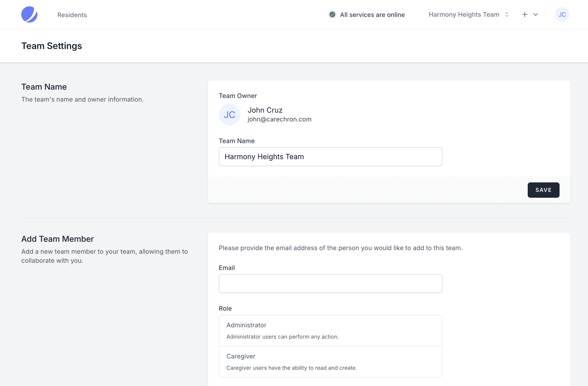
Task: Open the JC user avatar menu
Action: [x=562, y=15]
